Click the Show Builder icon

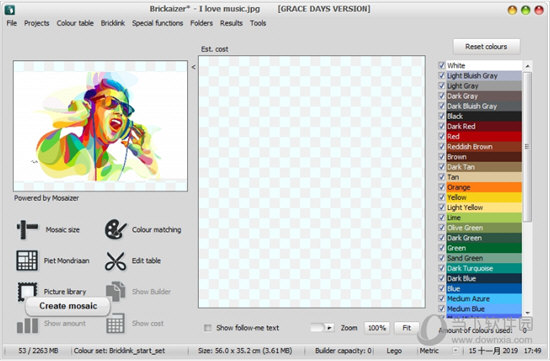pyautogui.click(x=115, y=291)
